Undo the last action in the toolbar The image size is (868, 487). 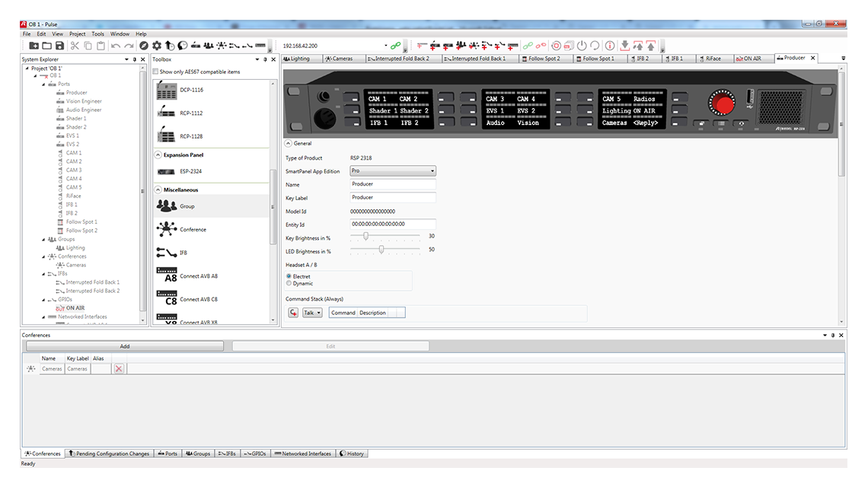[x=114, y=46]
